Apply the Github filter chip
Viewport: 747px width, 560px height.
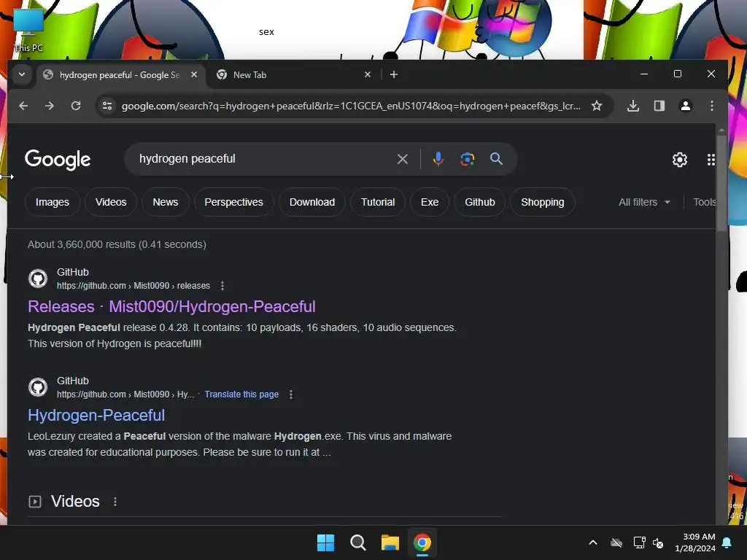pos(480,203)
